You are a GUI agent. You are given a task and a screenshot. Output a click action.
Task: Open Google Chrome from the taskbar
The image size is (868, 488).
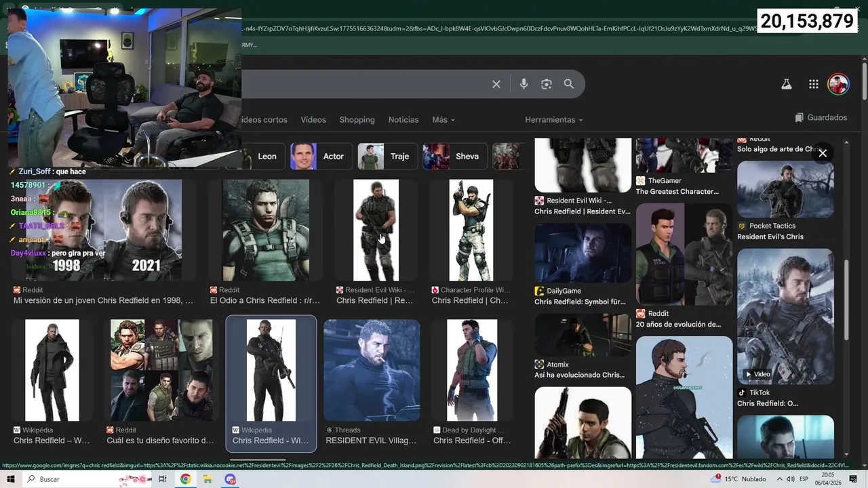click(185, 479)
